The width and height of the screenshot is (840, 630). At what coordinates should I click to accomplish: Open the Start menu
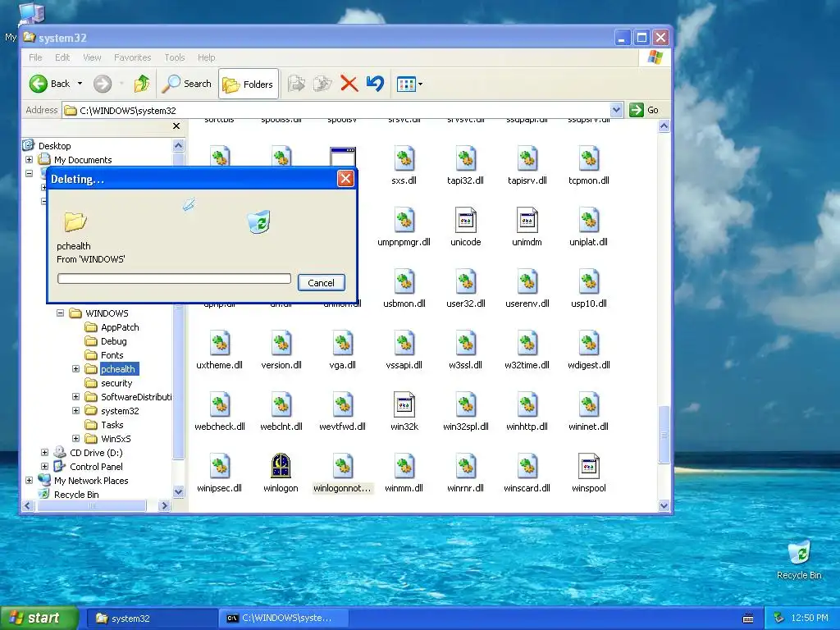pyautogui.click(x=39, y=618)
